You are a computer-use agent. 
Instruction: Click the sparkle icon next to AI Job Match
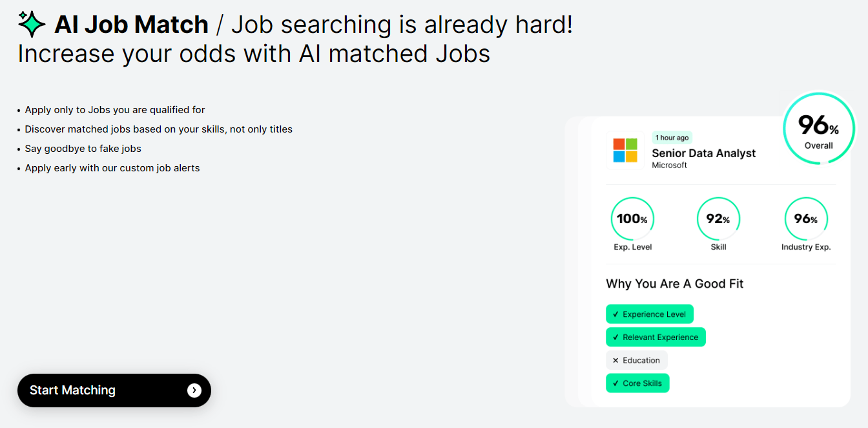[30, 23]
